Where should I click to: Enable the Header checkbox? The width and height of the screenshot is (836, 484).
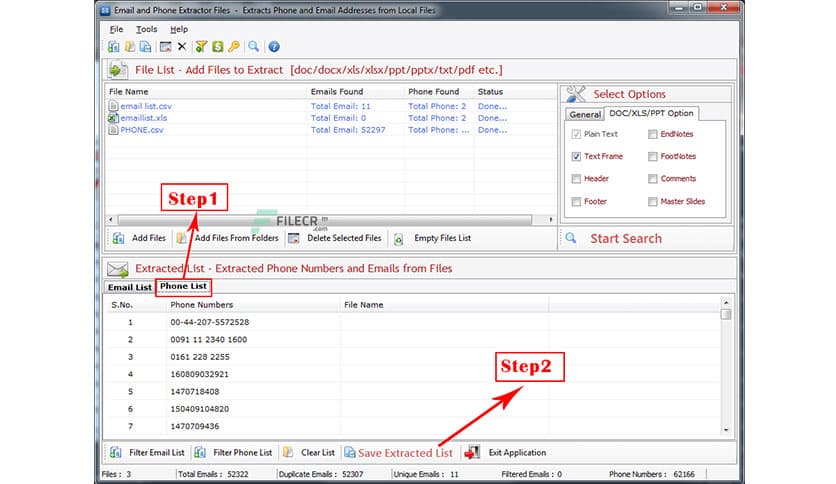(576, 179)
